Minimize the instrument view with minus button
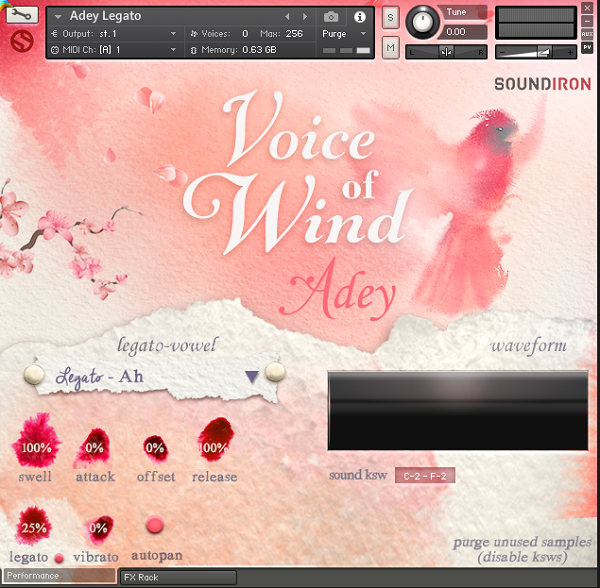This screenshot has width=600, height=588. click(x=587, y=21)
